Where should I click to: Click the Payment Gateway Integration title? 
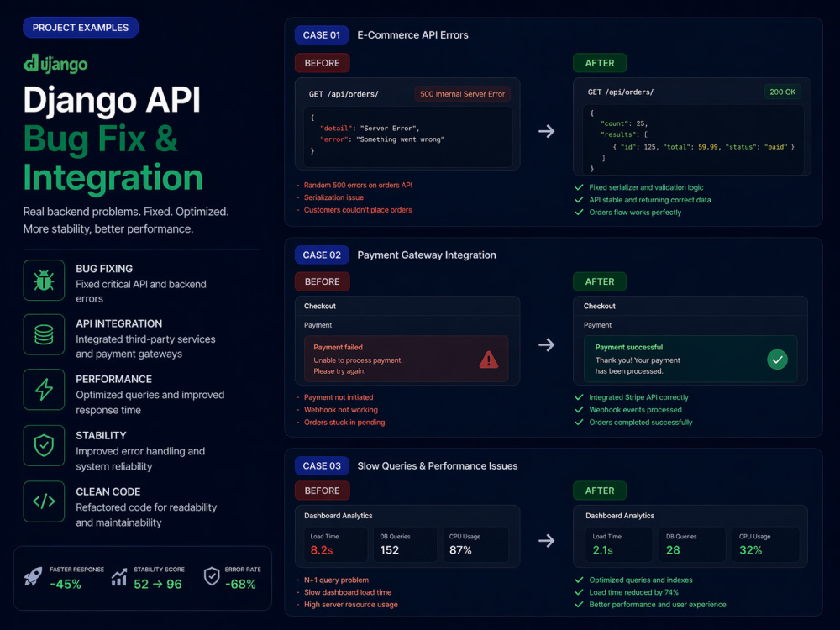(x=427, y=255)
